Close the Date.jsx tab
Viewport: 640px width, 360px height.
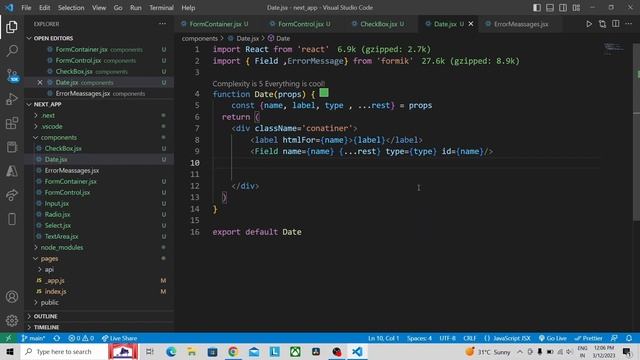point(471,24)
